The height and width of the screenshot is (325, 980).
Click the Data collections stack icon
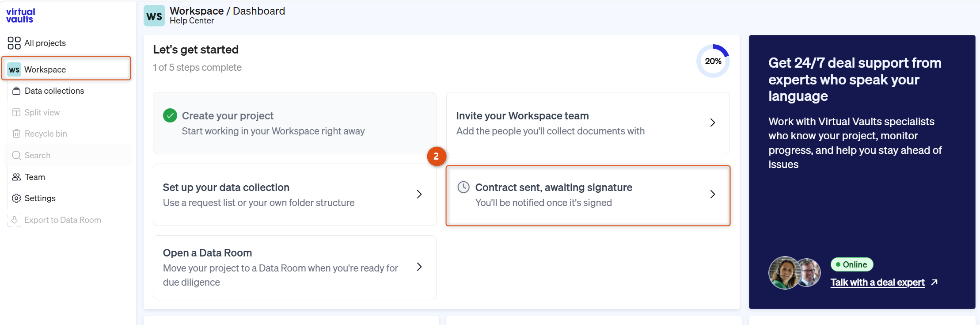coord(16,91)
